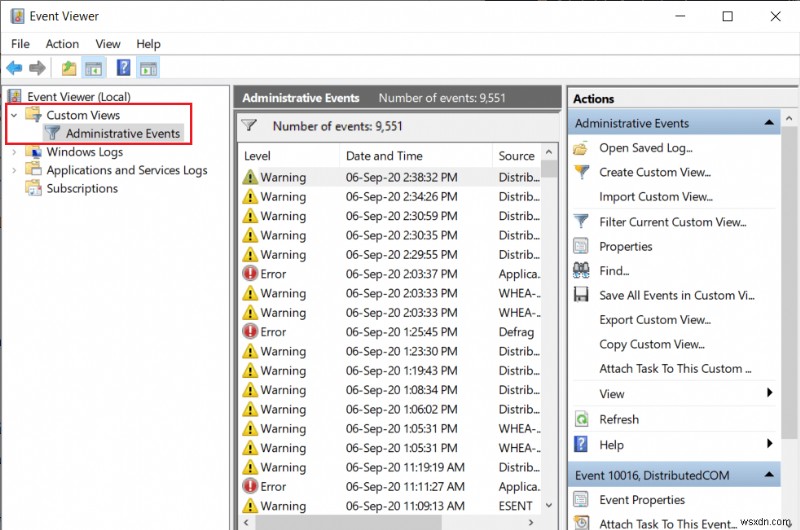
Task: Click the filter funnel icon above event list
Action: pos(248,125)
